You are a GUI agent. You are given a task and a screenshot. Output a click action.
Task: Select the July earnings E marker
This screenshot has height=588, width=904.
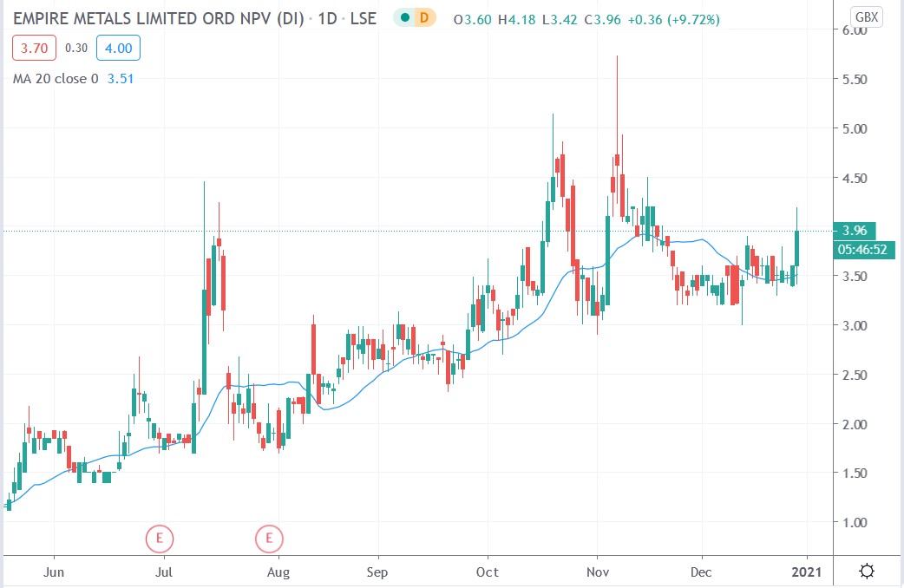tap(159, 538)
